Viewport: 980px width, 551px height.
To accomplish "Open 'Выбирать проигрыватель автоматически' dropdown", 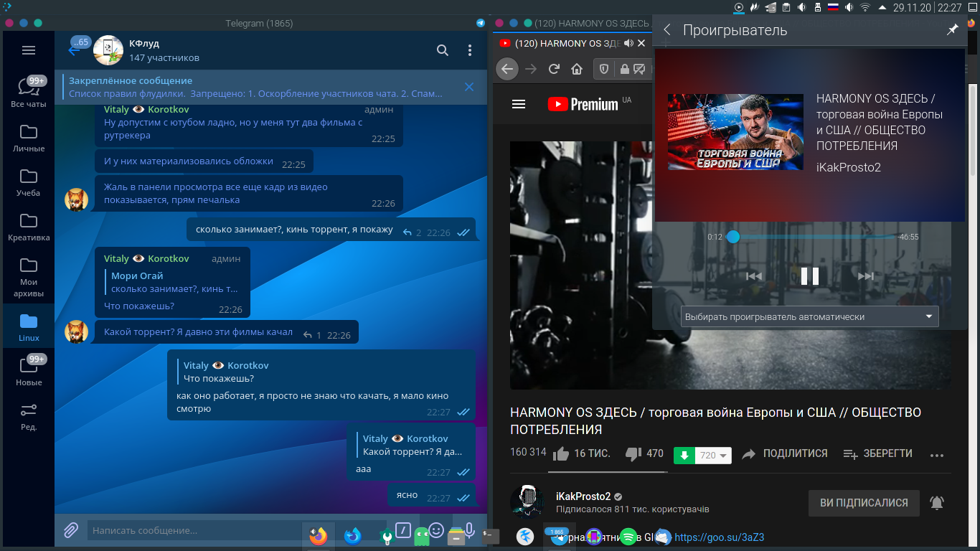I will click(809, 316).
